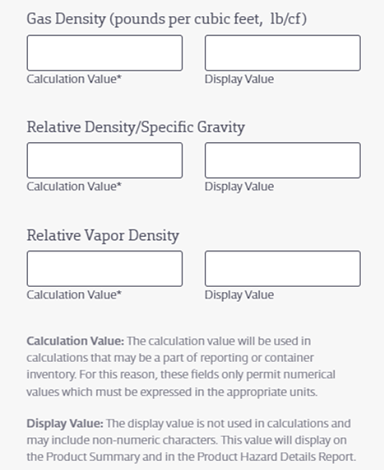Focus the Specific Gravity Calculation Value field
This screenshot has width=384, height=470.
pos(105,160)
